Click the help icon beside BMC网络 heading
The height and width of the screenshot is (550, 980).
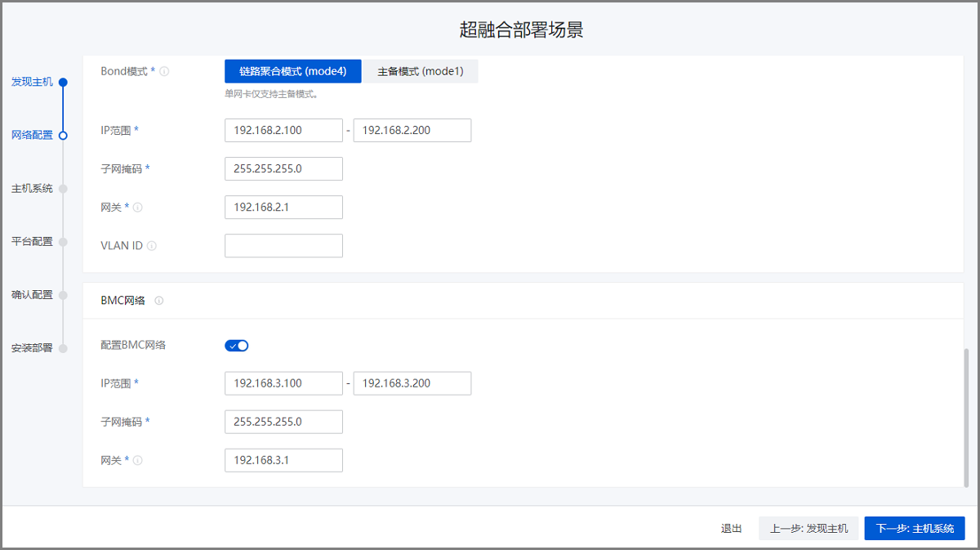(x=159, y=301)
